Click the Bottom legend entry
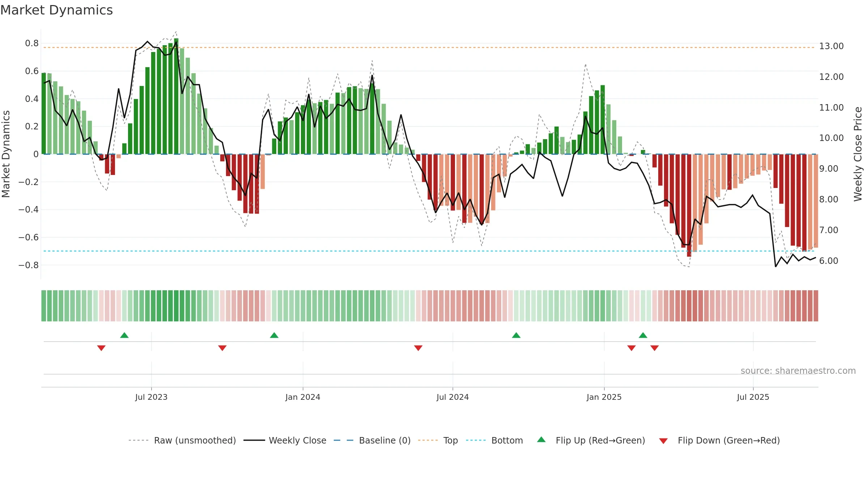This screenshot has height=488, width=868. [x=494, y=440]
